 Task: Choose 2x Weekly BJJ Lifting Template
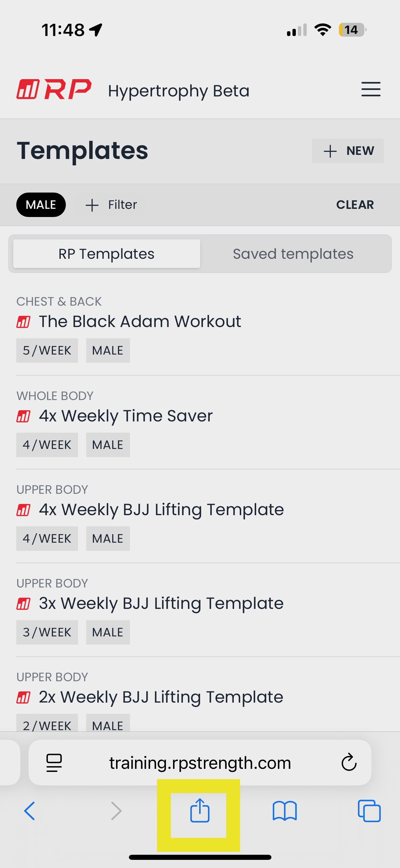[161, 697]
